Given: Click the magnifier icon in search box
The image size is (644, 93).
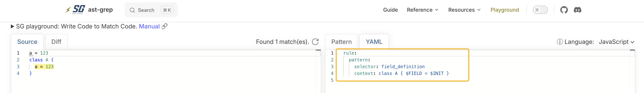Looking at the screenshot, I should point(132,10).
